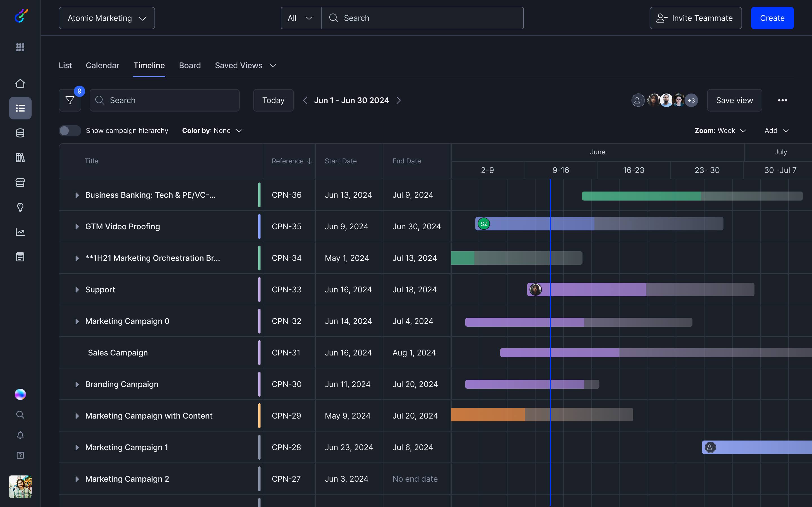Viewport: 812px width, 507px height.
Task: Click the lightbulb ideas icon
Action: 20,207
